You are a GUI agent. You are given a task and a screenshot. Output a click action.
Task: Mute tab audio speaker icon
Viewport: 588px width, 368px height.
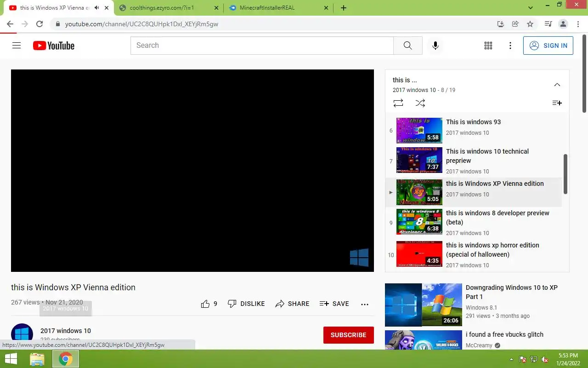96,8
